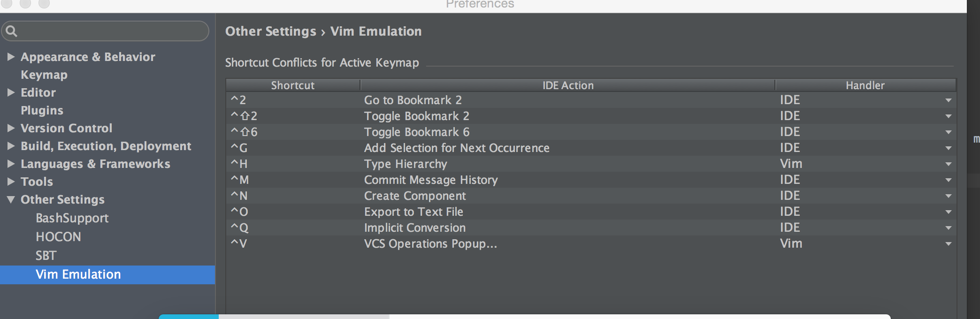Open the Keymap settings page
Screen dimensions: 980x319
click(x=44, y=75)
